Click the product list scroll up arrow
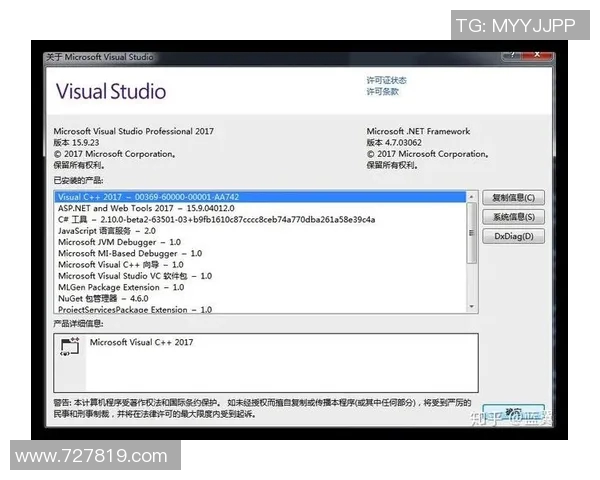Viewport: 600px width, 480px height. 472,196
